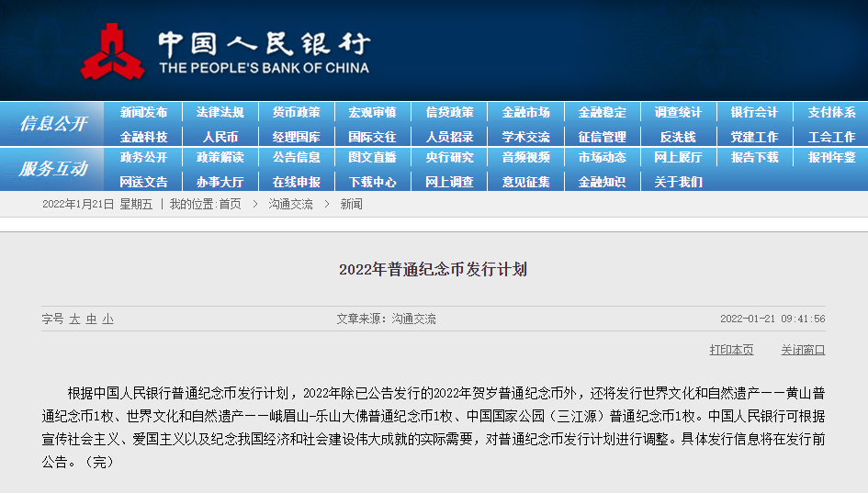Click the 信息公开 category header
Viewport: 868px width, 493px height.
coord(53,124)
